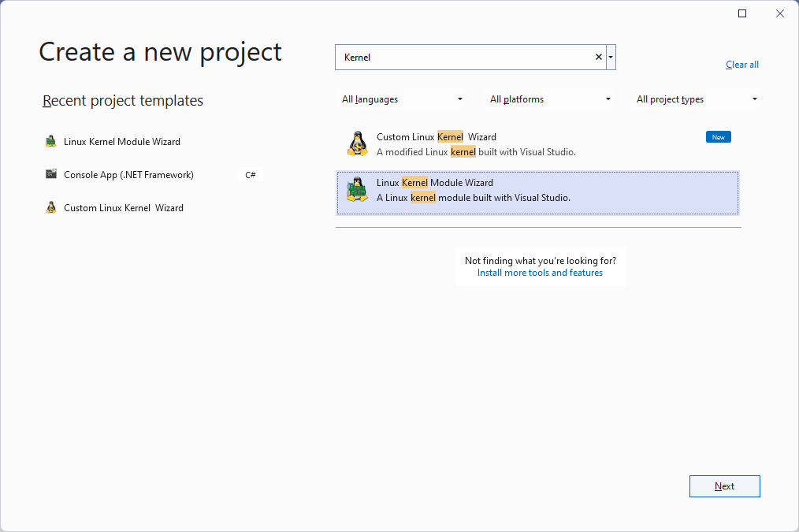
Task: Close the Create a new project dialog
Action: (x=779, y=13)
